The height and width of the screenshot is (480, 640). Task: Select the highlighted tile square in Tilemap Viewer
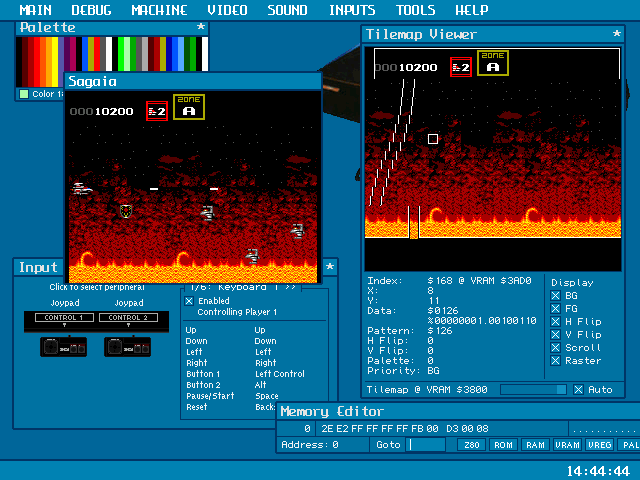433,139
